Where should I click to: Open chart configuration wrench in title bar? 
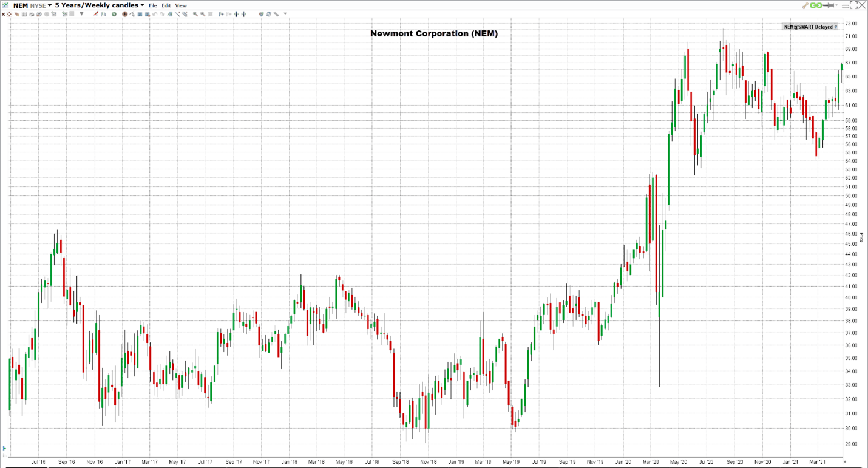(x=805, y=5)
